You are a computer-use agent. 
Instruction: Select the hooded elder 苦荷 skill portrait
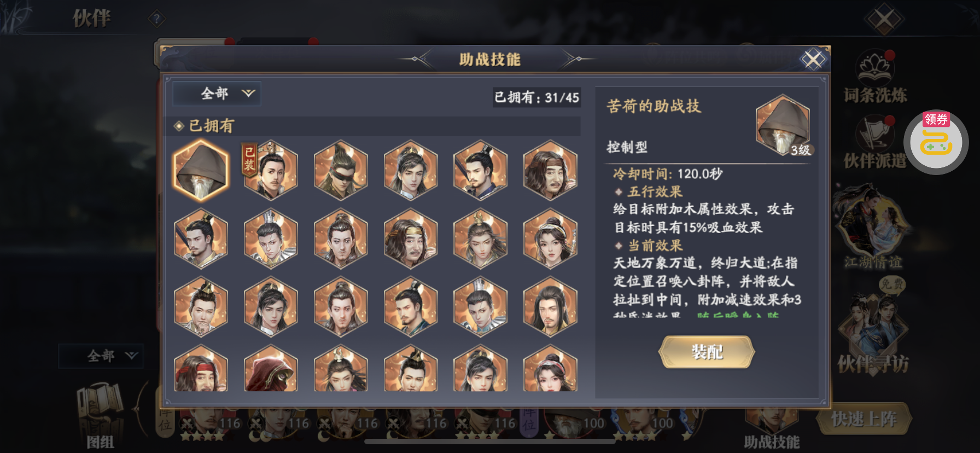(x=201, y=170)
